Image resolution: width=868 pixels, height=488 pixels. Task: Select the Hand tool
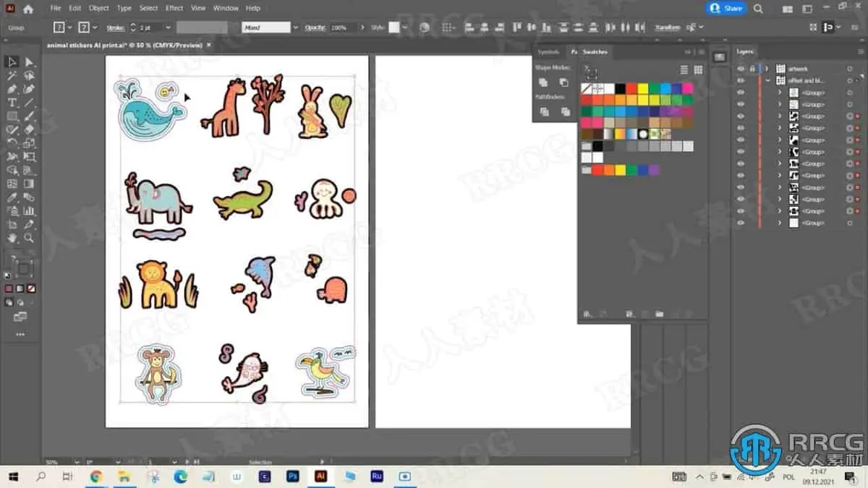click(x=12, y=238)
